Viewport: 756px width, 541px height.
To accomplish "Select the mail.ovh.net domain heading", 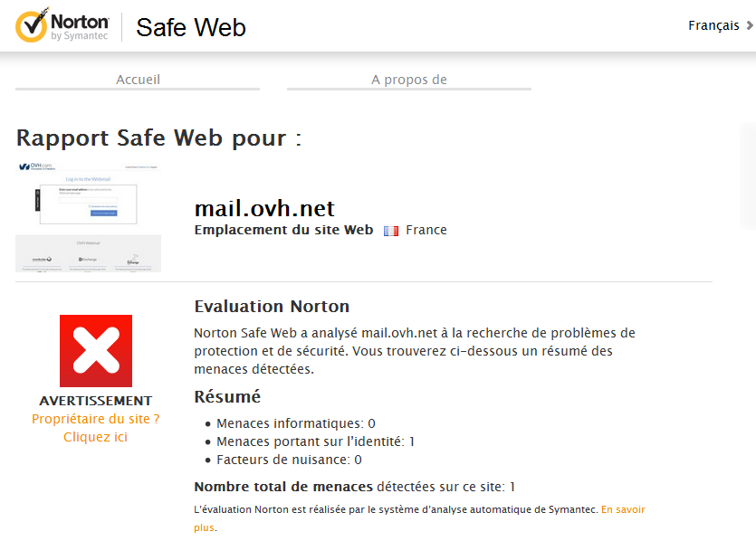I will click(264, 209).
